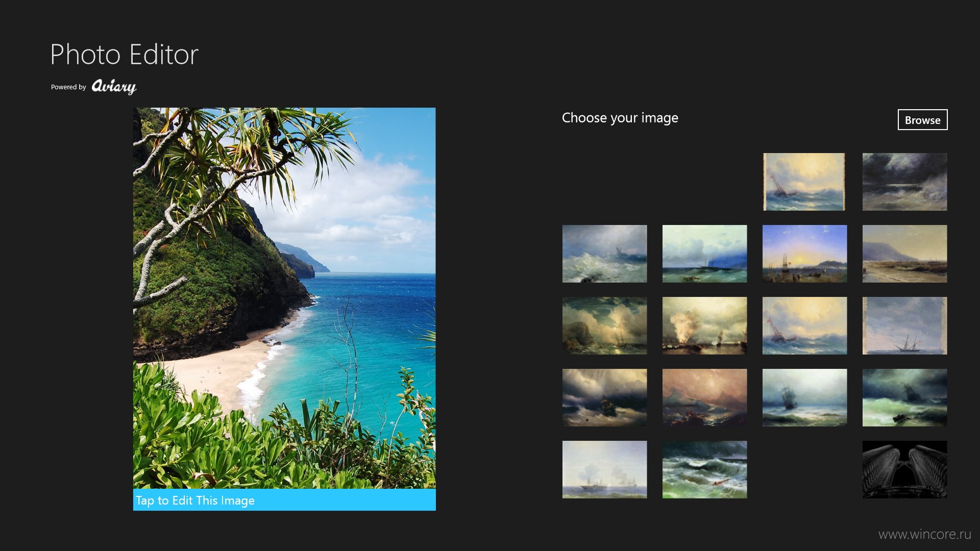
Task: Click the Aviary logo
Action: (114, 87)
